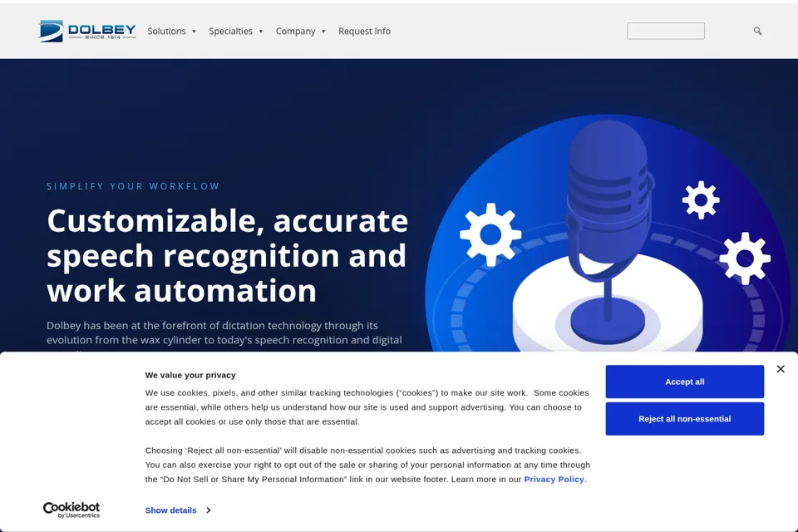Click the search magnifier icon
The width and height of the screenshot is (798, 532).
(757, 31)
